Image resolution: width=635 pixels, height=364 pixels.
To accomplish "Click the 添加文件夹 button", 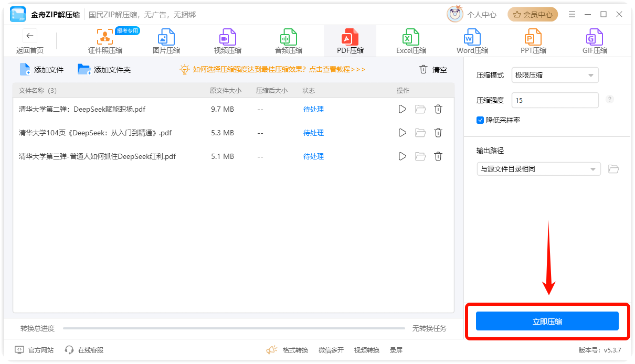I will (x=104, y=69).
